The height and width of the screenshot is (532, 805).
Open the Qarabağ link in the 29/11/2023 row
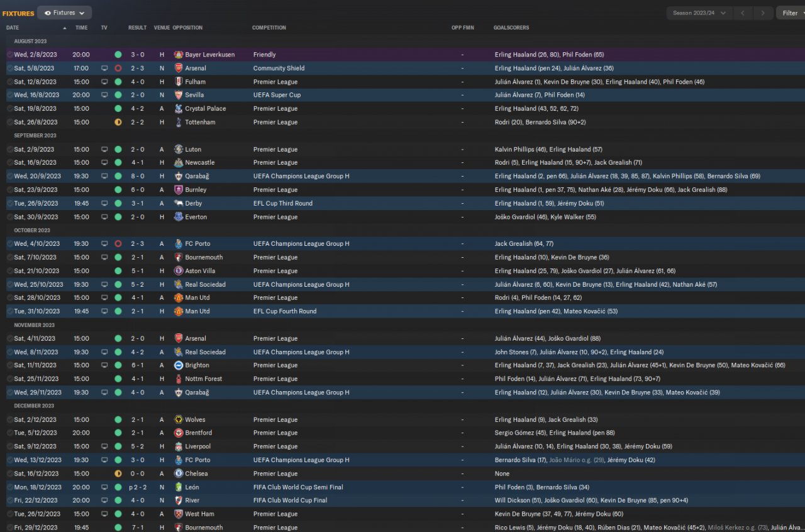[197, 392]
